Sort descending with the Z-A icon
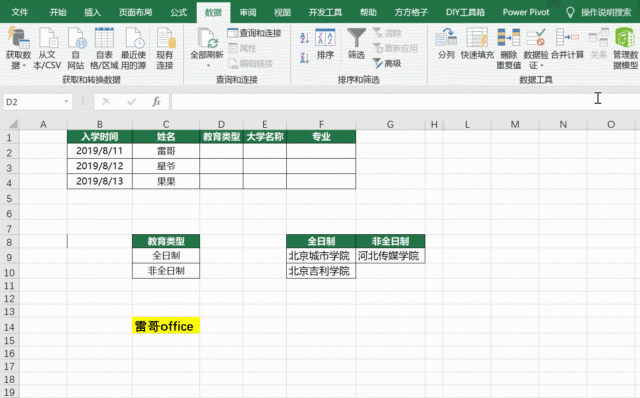 304,58
